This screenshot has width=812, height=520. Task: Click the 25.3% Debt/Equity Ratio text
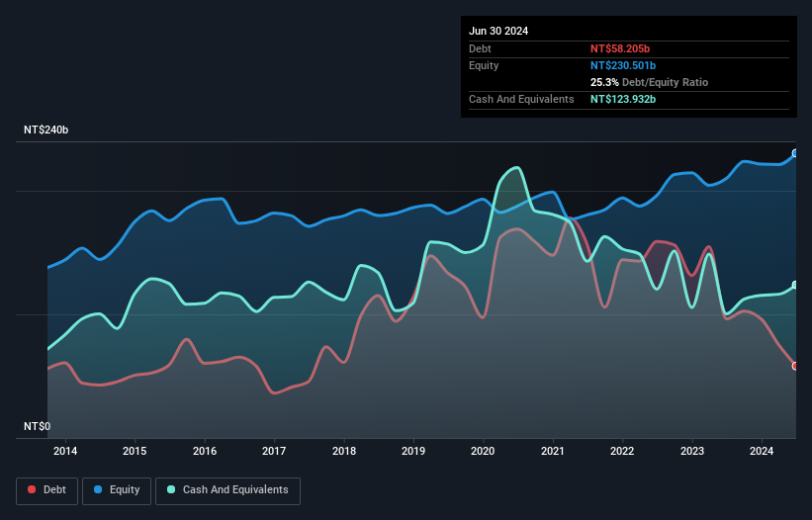coord(650,82)
